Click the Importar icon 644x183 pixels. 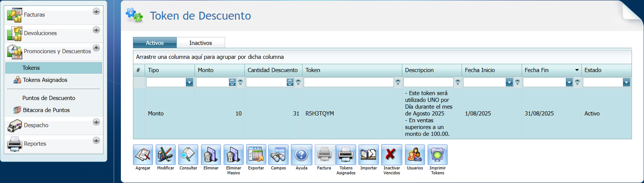tap(369, 155)
